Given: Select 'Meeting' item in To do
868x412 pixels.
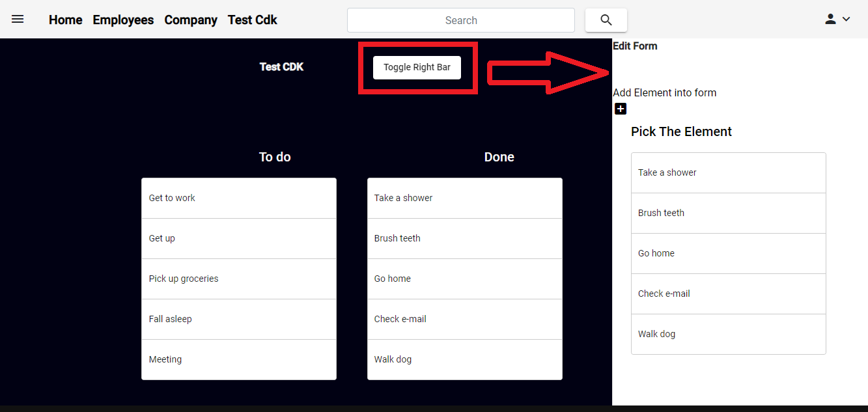Looking at the screenshot, I should 239,359.
